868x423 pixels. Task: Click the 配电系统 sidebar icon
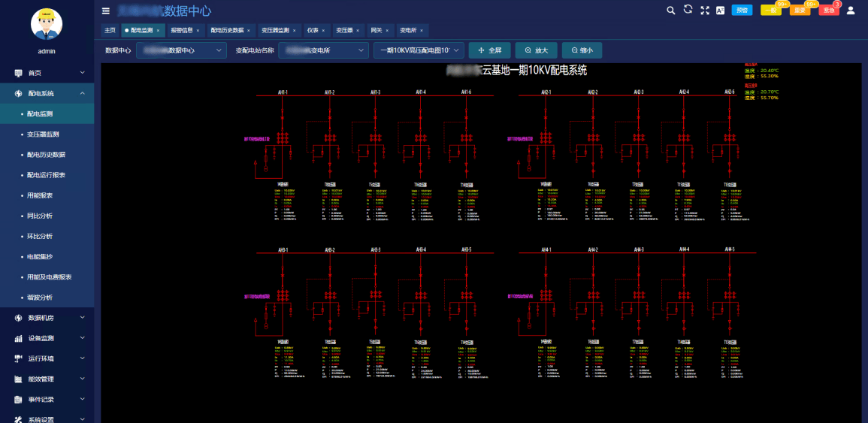pos(18,94)
